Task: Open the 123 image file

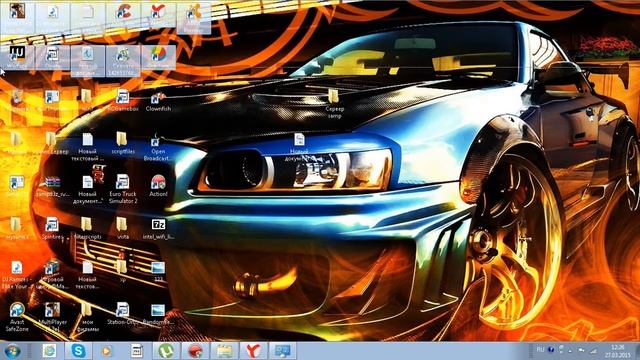Action: pos(158,271)
